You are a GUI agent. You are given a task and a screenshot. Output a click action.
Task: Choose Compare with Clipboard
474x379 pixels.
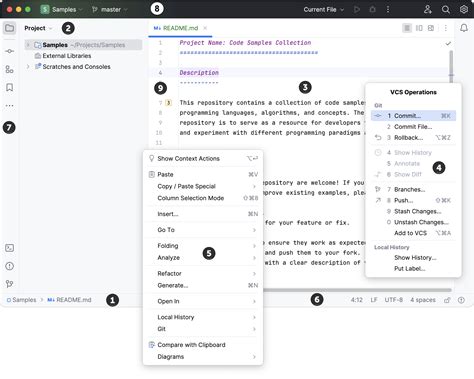pyautogui.click(x=203, y=345)
